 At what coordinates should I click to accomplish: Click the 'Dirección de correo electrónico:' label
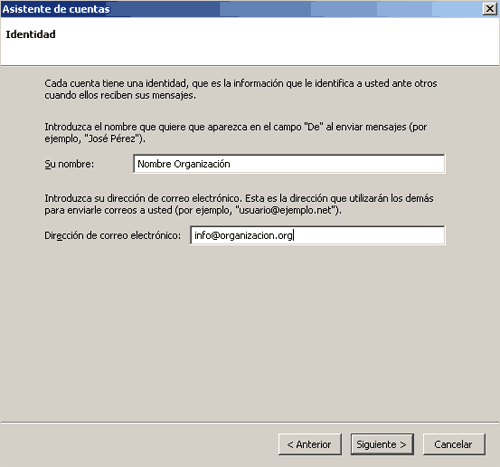113,236
